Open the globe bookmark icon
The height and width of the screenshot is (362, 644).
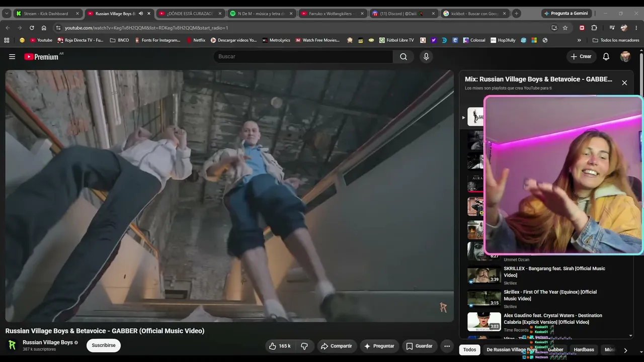click(x=545, y=40)
